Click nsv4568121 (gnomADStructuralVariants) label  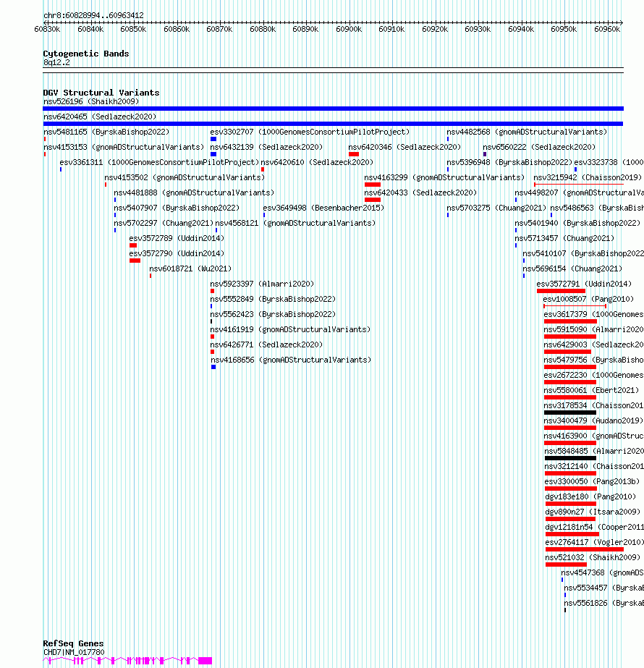[x=296, y=223]
